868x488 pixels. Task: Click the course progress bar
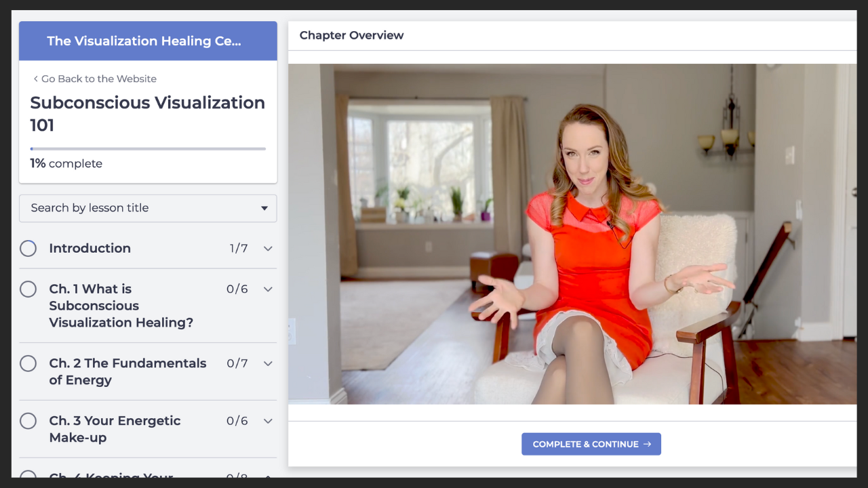click(148, 148)
